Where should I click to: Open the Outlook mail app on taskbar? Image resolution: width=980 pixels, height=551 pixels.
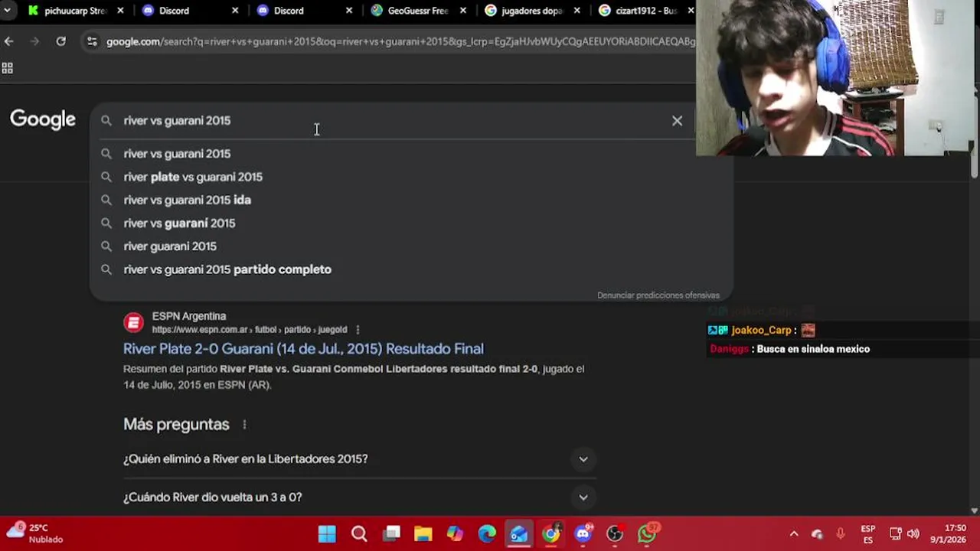(x=519, y=533)
